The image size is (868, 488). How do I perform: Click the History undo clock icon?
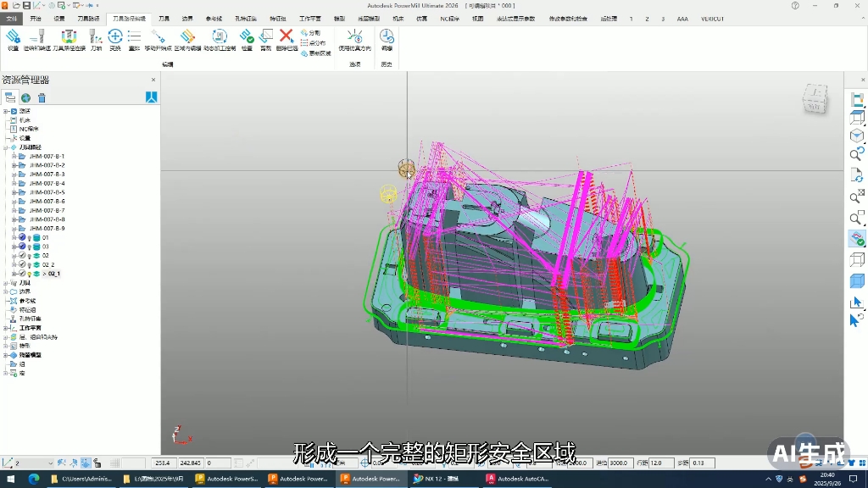pyautogui.click(x=387, y=37)
